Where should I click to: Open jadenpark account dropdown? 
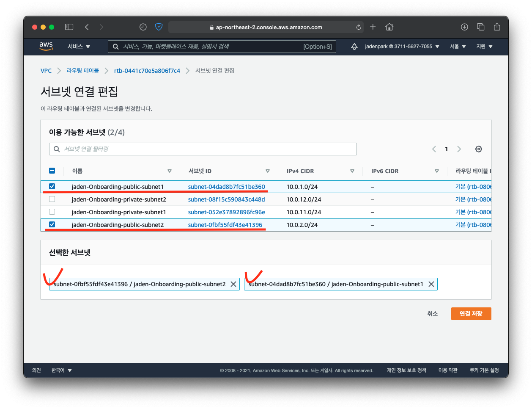tap(402, 47)
